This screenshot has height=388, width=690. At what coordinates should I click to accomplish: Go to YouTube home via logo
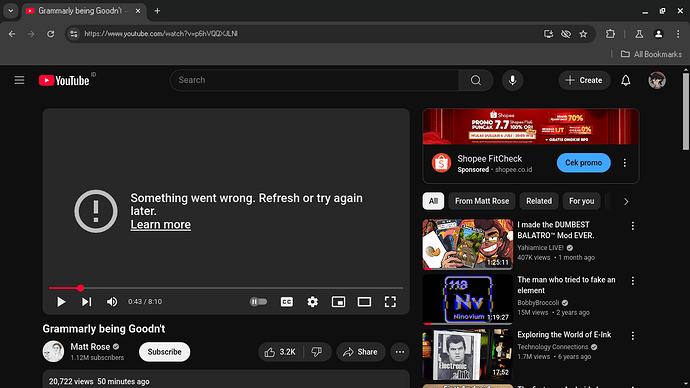(64, 80)
